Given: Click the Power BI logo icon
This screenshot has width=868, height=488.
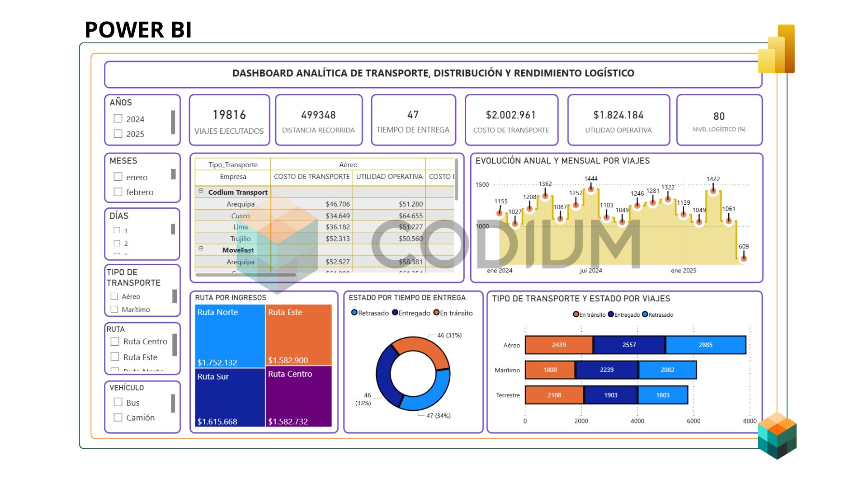Looking at the screenshot, I should pos(776,49).
